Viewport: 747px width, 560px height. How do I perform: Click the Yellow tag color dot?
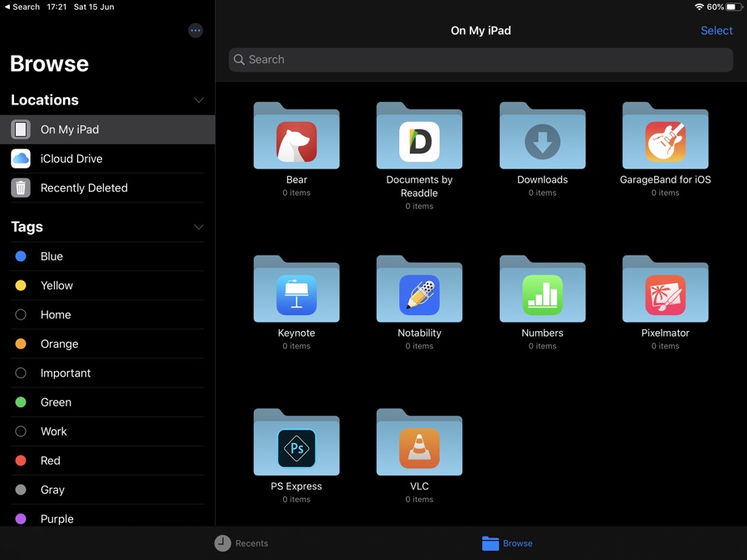(x=21, y=285)
